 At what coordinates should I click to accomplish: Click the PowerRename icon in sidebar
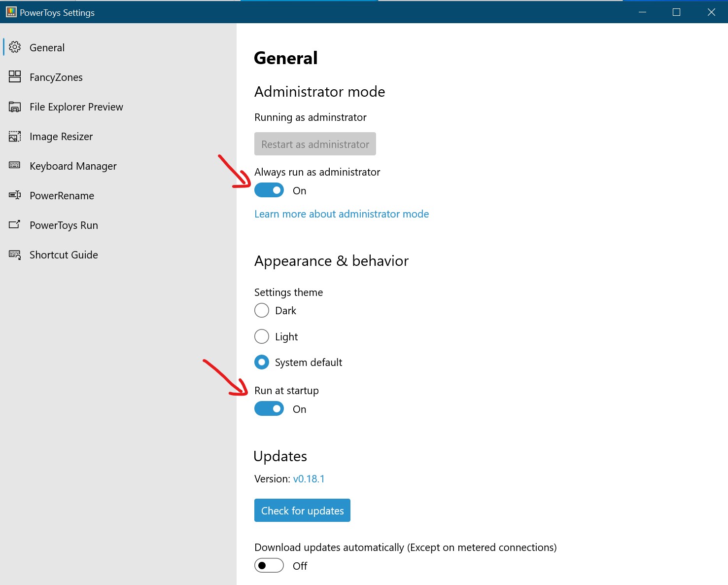[15, 195]
